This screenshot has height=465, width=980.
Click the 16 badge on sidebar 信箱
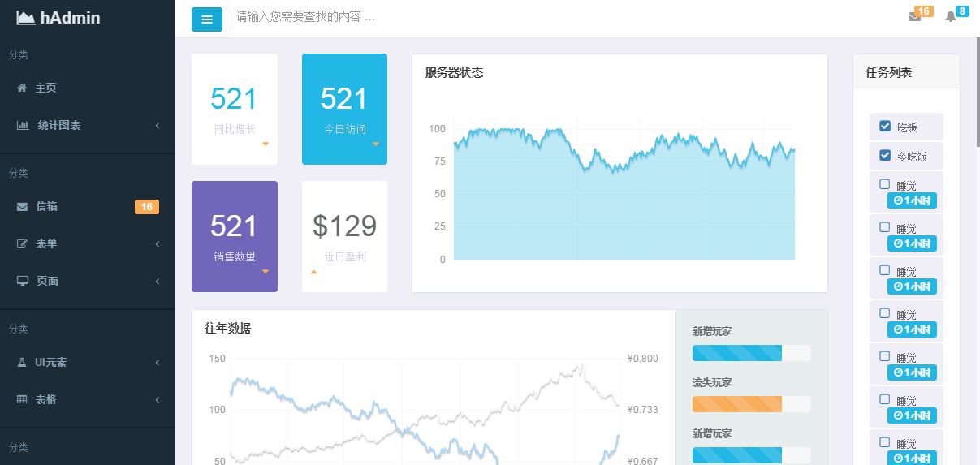(x=147, y=207)
